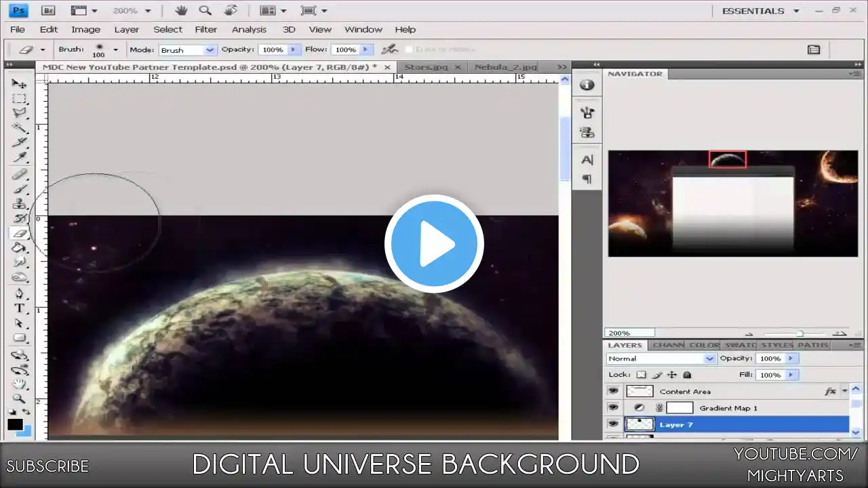Select the 3D Rotate tool

pyautogui.click(x=19, y=355)
